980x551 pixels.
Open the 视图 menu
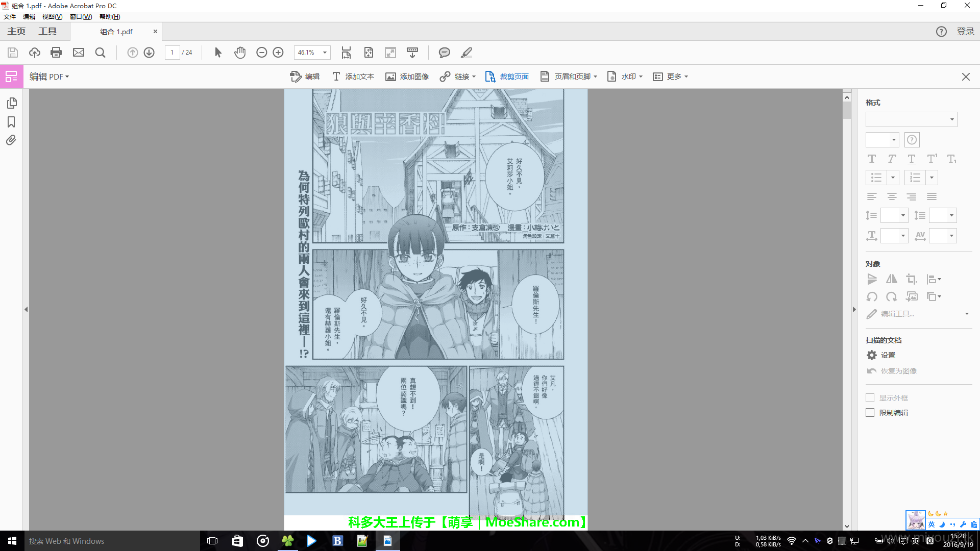[52, 17]
